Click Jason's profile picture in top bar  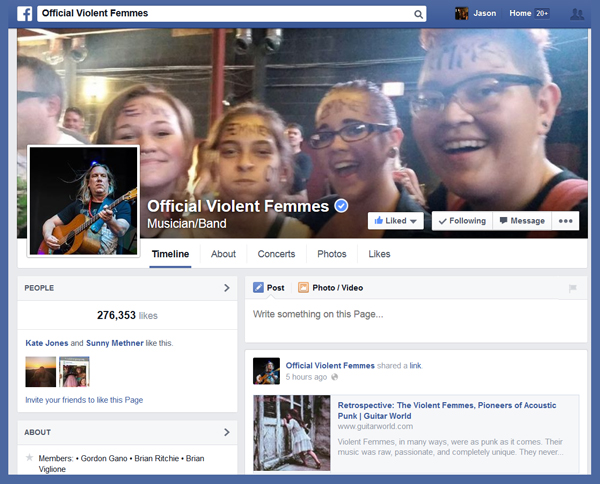pyautogui.click(x=461, y=13)
